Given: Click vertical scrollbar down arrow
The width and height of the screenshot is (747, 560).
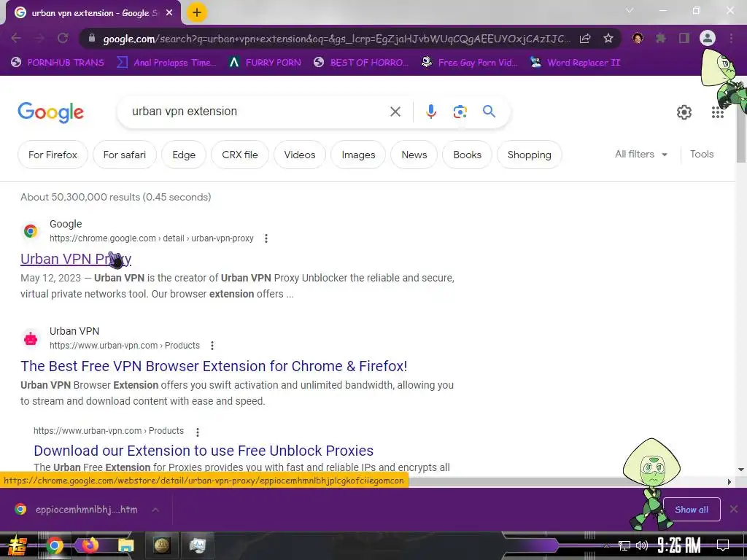Looking at the screenshot, I should pyautogui.click(x=741, y=470).
